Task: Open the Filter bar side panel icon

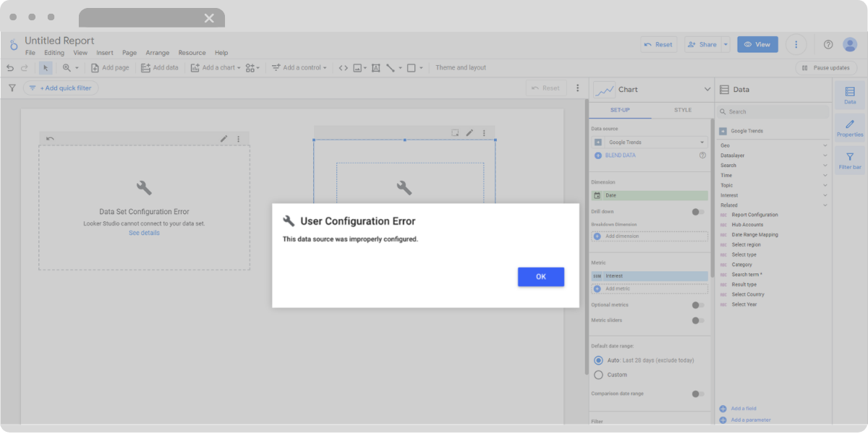Action: tap(850, 159)
